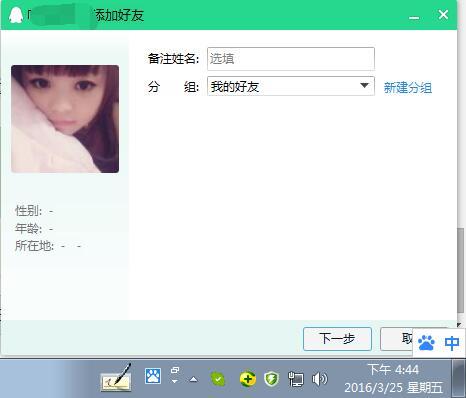
Task: Click the contact's avatar photo thumbnail
Action: point(65,119)
